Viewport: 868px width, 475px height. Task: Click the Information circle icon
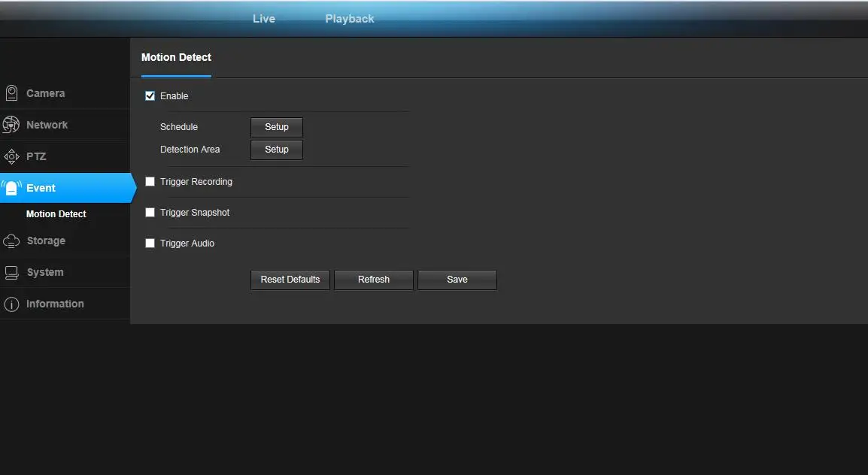click(x=11, y=304)
